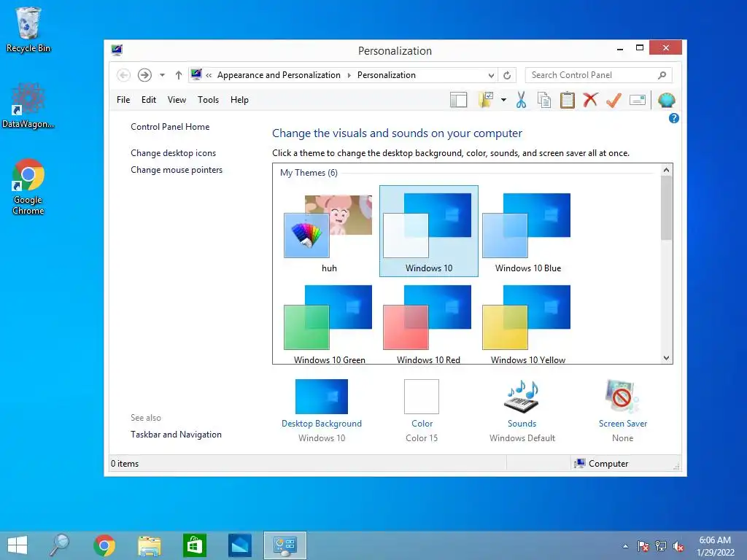Select the Windows 10 Red theme
The height and width of the screenshot is (560, 747).
(427, 323)
